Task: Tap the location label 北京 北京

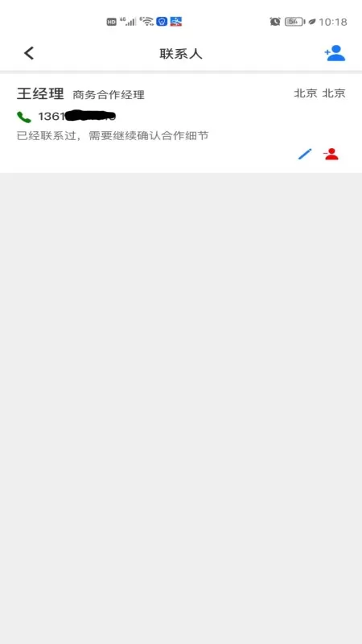Action: [x=319, y=93]
